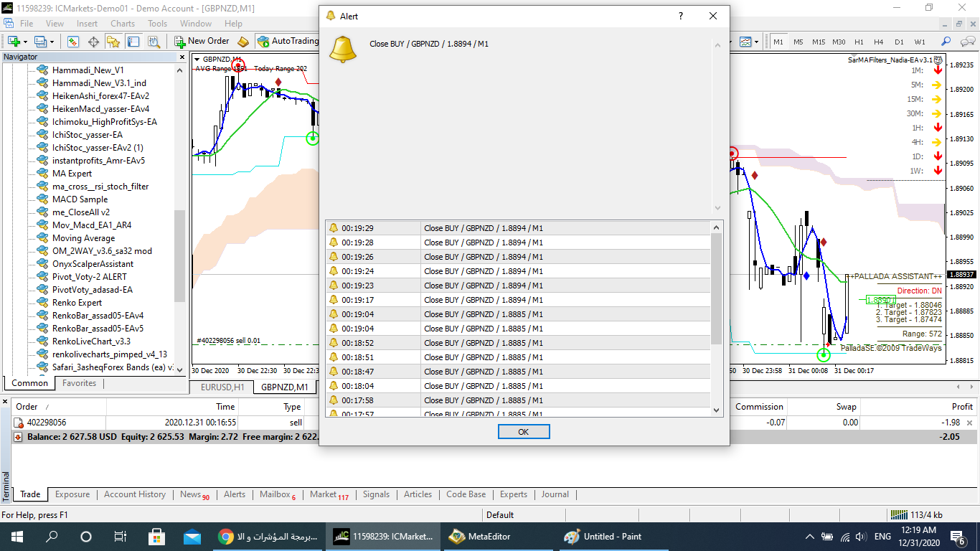This screenshot has height=551, width=980.
Task: Select Moving Average in Navigator tree
Action: [83, 238]
